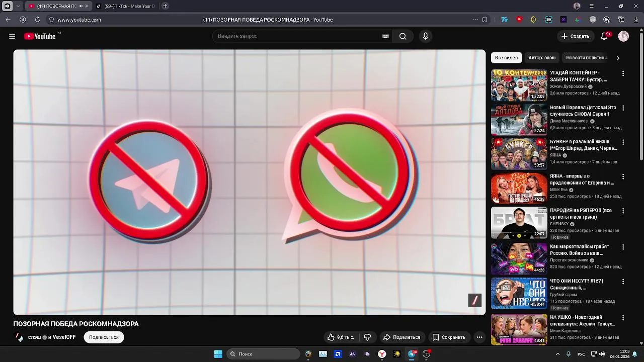The width and height of the screenshot is (644, 362).
Task: Open clock showing 11:03 06.01.2026
Action: (620, 354)
